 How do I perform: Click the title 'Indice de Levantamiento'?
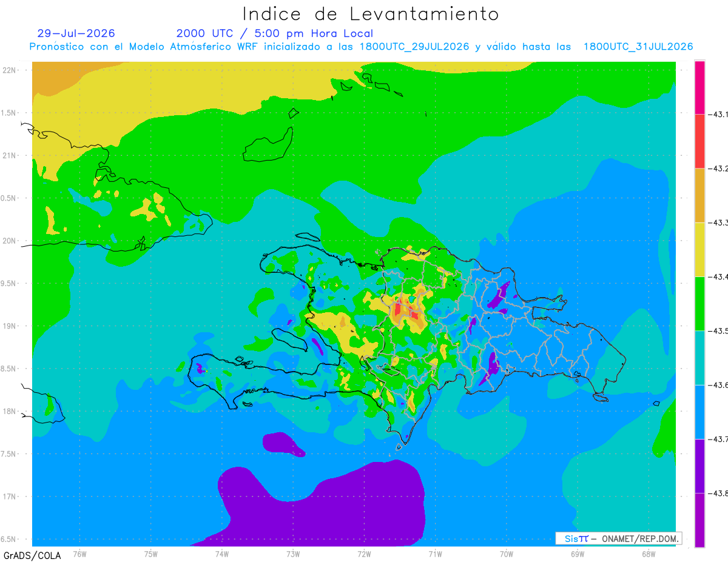click(x=370, y=13)
